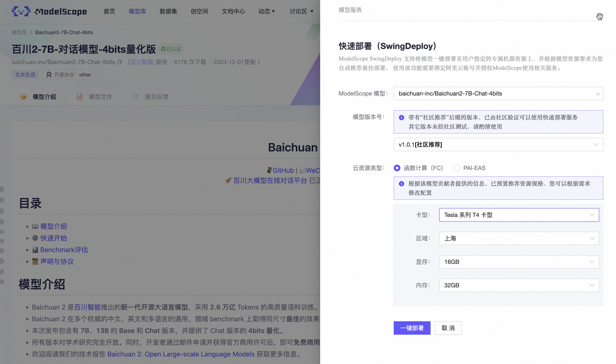Viewport: 616px width, 364px height.
Task: Click the ModelScope logo icon
Action: tap(21, 11)
